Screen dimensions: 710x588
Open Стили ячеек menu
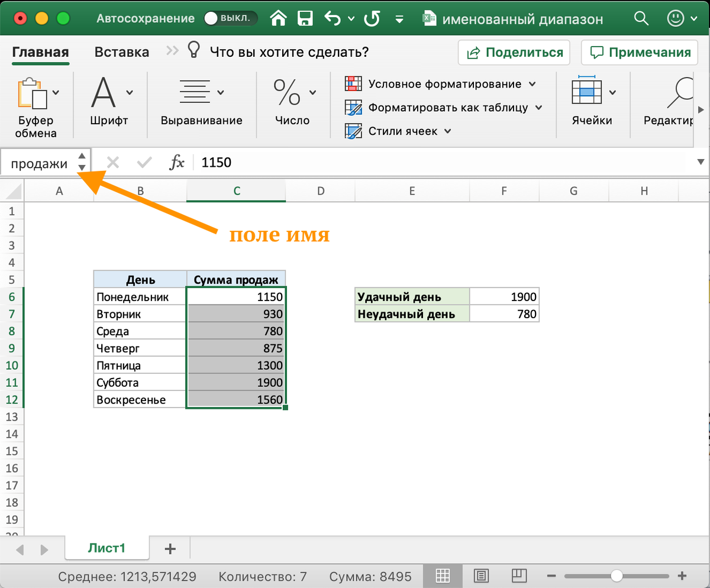click(x=410, y=131)
